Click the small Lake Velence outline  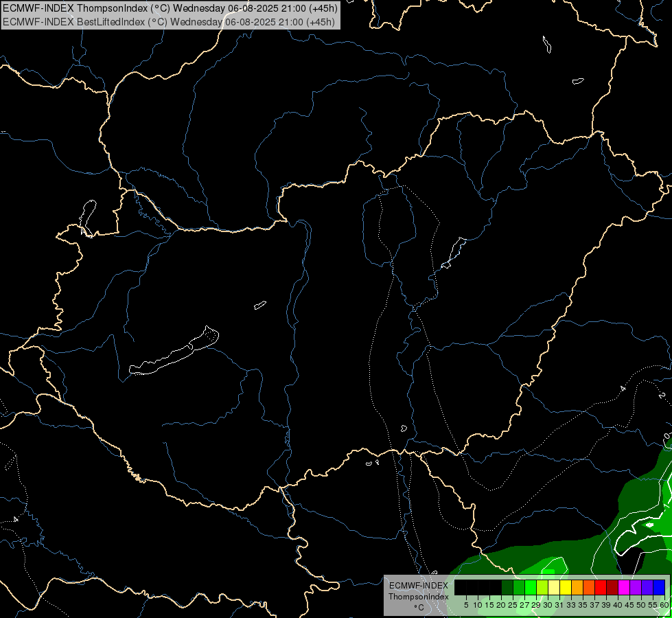260,305
